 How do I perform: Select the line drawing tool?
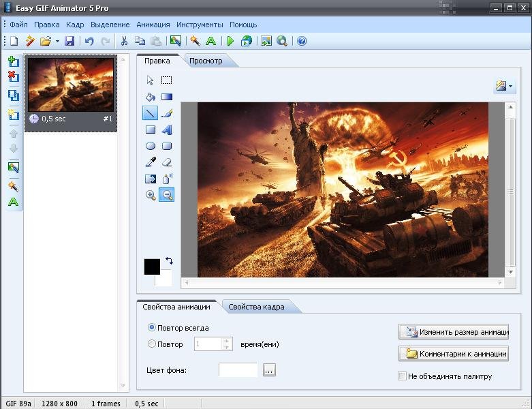pos(151,113)
